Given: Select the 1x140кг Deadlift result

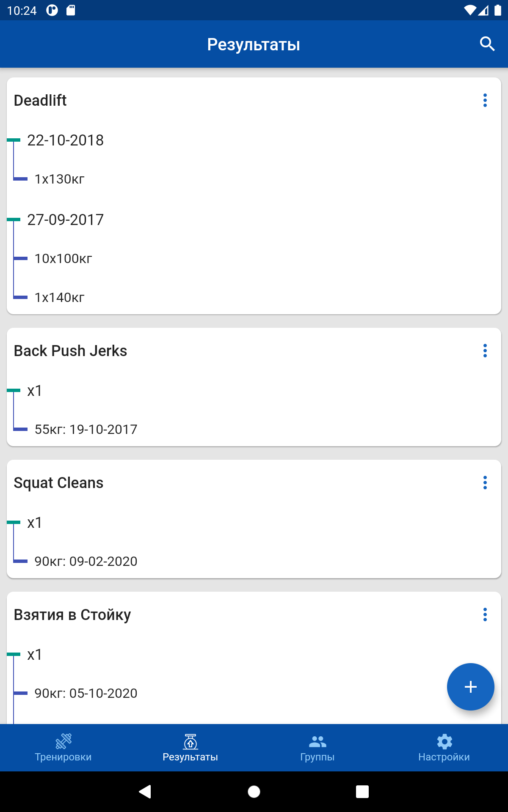Looking at the screenshot, I should tap(59, 298).
